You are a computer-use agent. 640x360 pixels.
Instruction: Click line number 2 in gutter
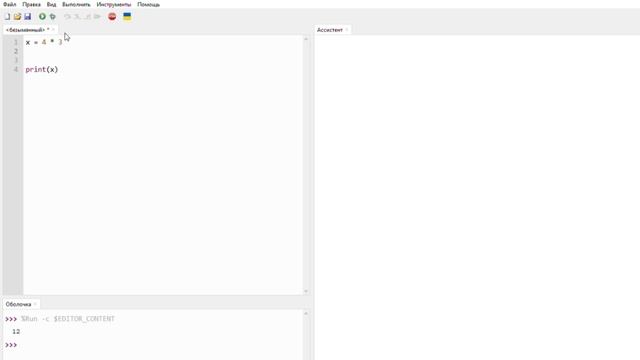pos(16,51)
